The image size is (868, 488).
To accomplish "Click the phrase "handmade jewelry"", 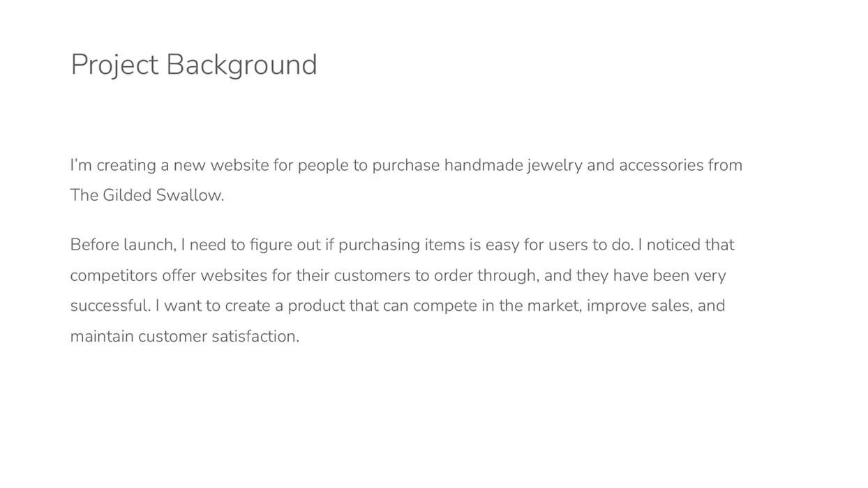I will [x=513, y=165].
